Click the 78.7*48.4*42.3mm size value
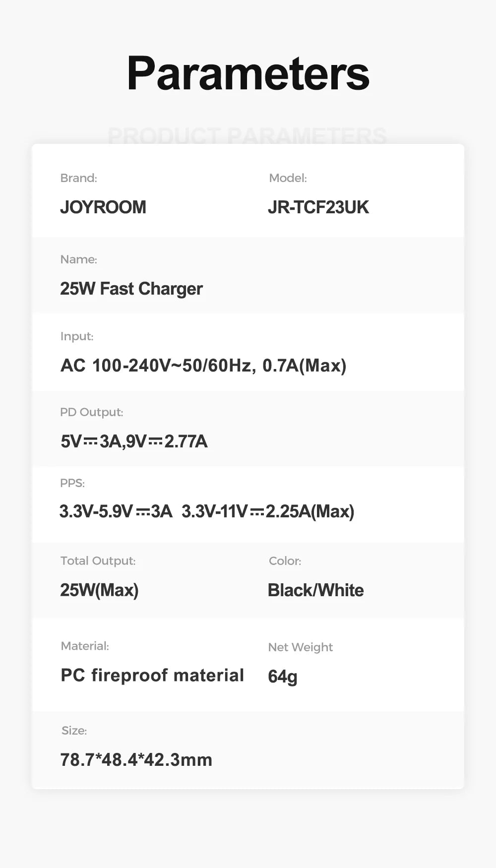 [136, 759]
